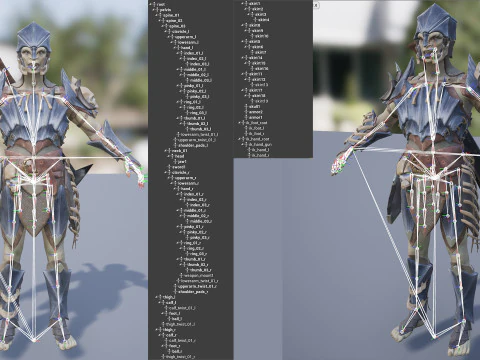Select the ring_02_r bone
Screen dimensions: 480x360
point(195,248)
